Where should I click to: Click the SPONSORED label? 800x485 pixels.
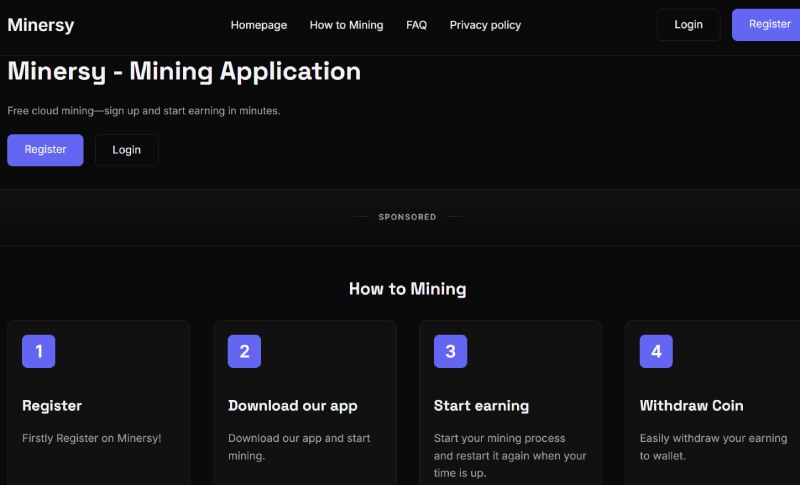coord(407,217)
